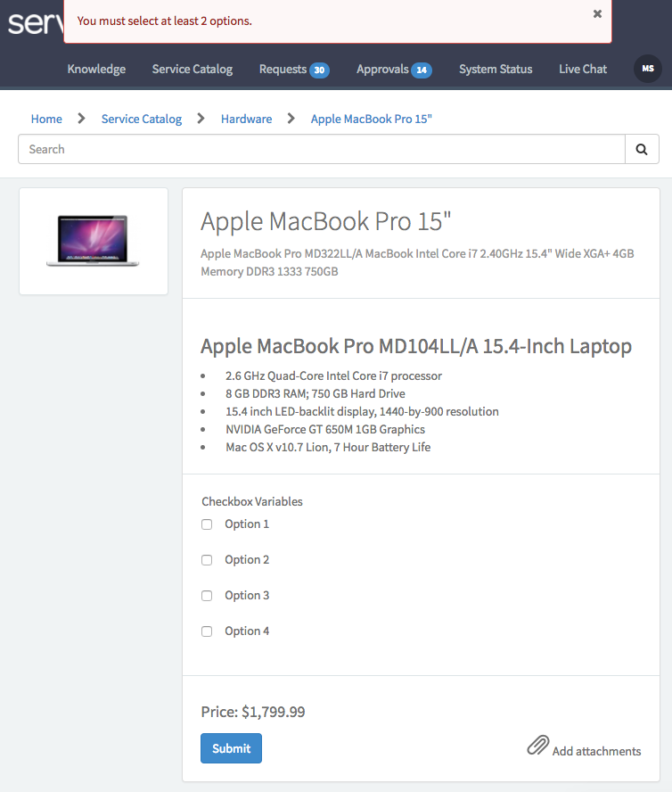The image size is (672, 792).
Task: Start a Live Chat session
Action: [583, 69]
